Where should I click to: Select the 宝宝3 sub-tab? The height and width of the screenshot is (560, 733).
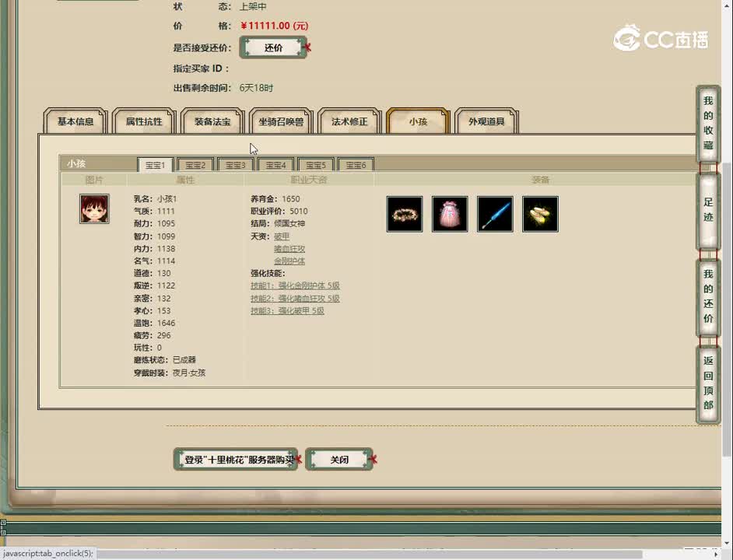(x=236, y=165)
